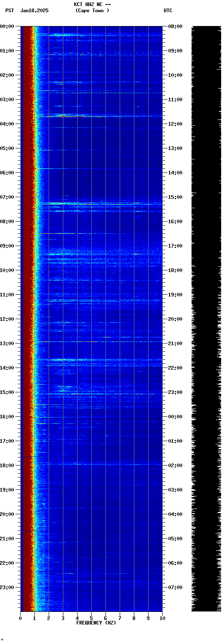Image resolution: width=224 pixels, height=644 pixels.
Task: Click the frequency axis tick label '5'
Action: [91, 618]
